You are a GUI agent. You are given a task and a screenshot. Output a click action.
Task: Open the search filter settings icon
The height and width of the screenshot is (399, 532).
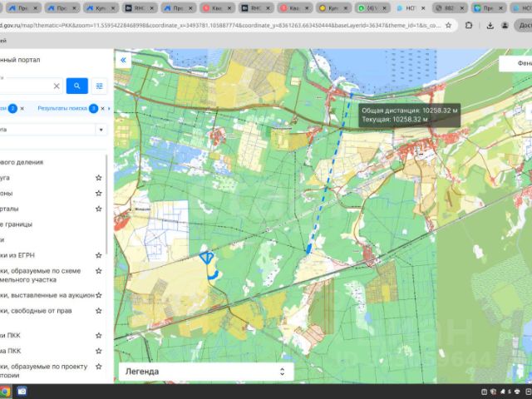(x=100, y=86)
